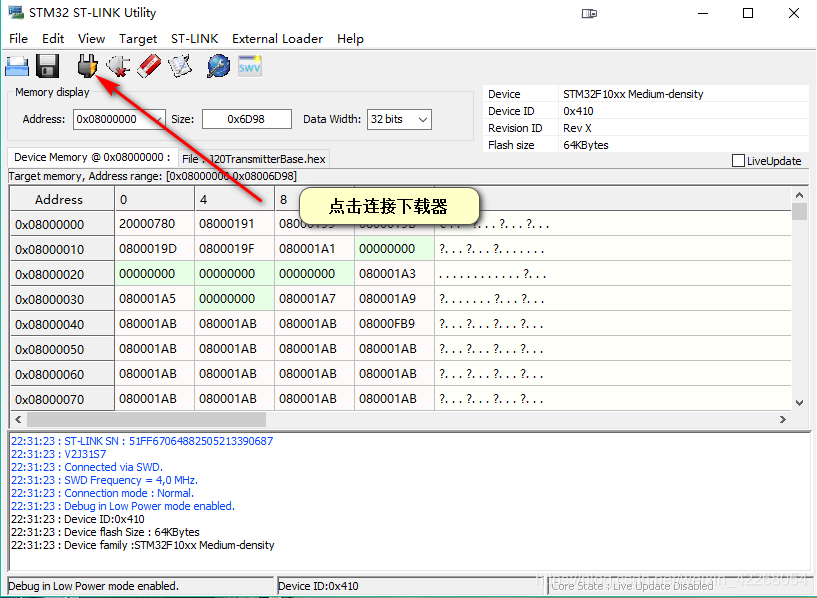Connect to the target with plug icon
The image size is (817, 598).
point(87,66)
